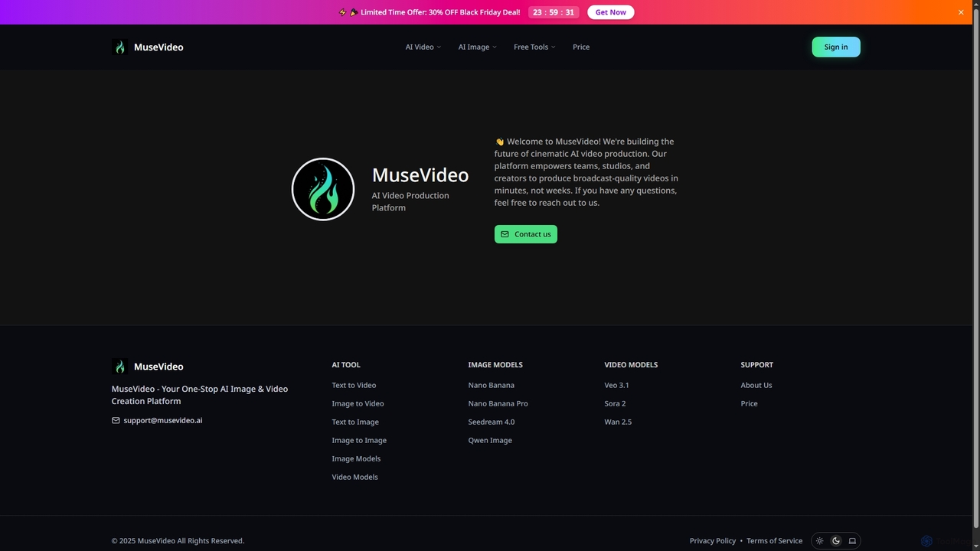Image resolution: width=980 pixels, height=551 pixels.
Task: Click the VIDEO MODELS column heading
Action: click(631, 365)
